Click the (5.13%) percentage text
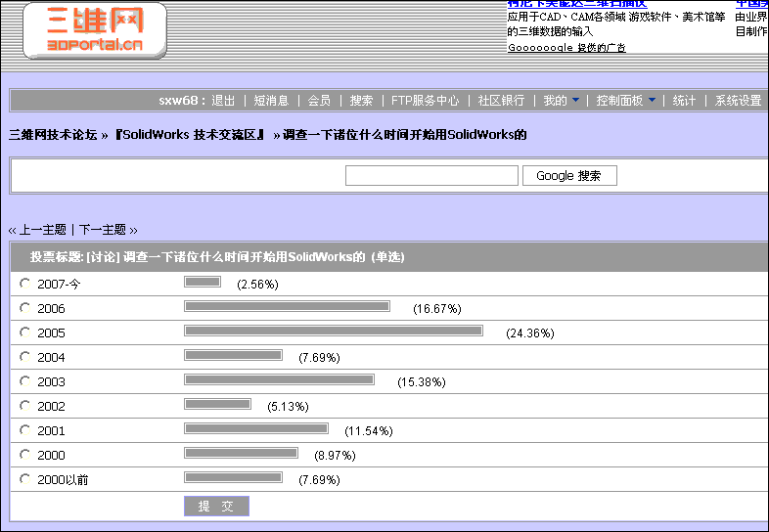Image resolution: width=769 pixels, height=532 pixels. (288, 407)
